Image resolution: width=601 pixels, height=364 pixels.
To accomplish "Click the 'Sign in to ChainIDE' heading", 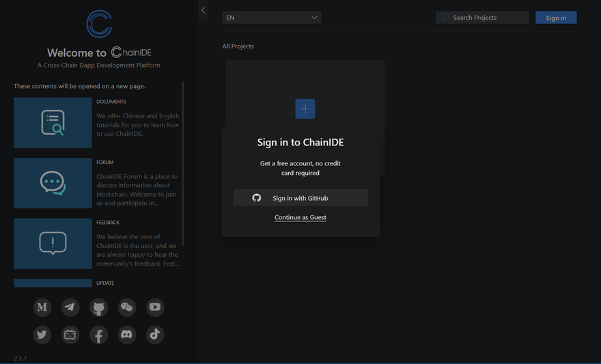I will 300,142.
